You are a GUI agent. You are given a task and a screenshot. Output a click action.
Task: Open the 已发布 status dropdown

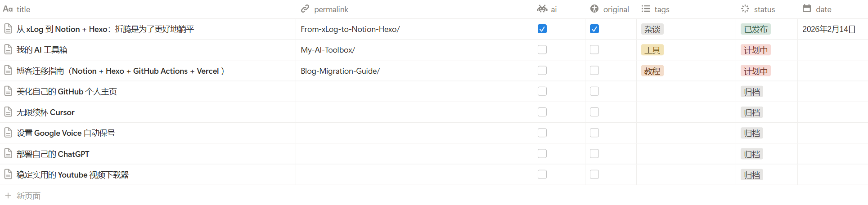pyautogui.click(x=756, y=29)
